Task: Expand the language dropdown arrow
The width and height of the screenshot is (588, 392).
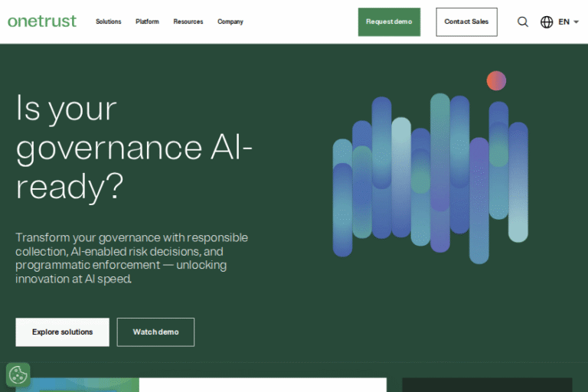Action: [x=576, y=22]
